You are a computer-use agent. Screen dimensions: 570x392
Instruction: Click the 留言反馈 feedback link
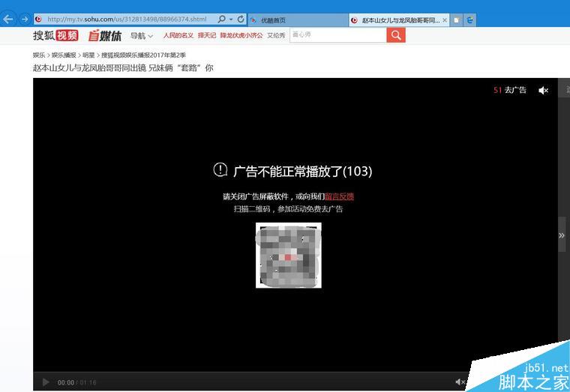point(339,196)
